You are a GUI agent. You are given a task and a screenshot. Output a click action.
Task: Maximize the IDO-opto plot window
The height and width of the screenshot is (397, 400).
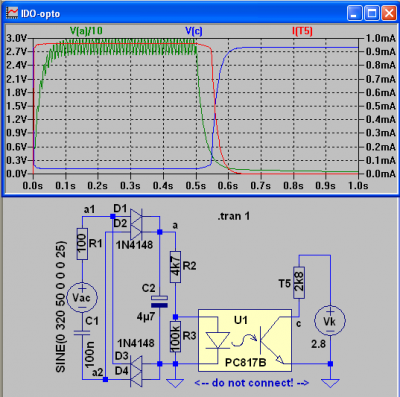tap(371, 13)
